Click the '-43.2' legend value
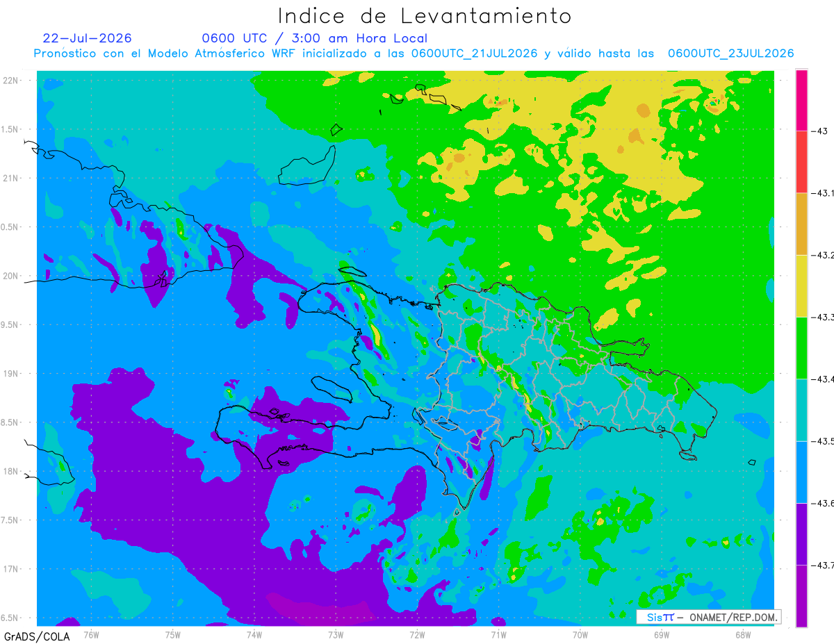834x644 pixels. click(x=822, y=255)
